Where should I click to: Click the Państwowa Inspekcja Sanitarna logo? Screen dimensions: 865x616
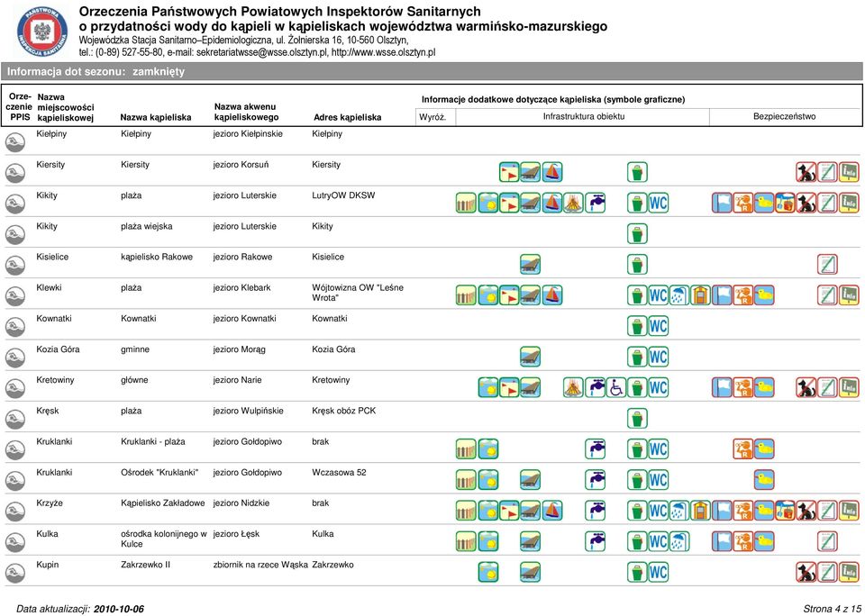point(42,32)
